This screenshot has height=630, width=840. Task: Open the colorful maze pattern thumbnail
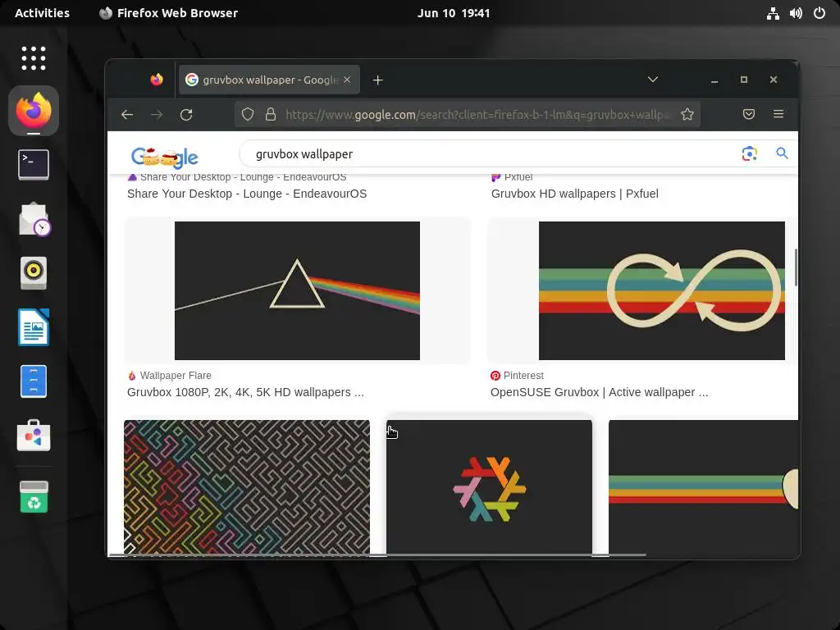coord(246,487)
